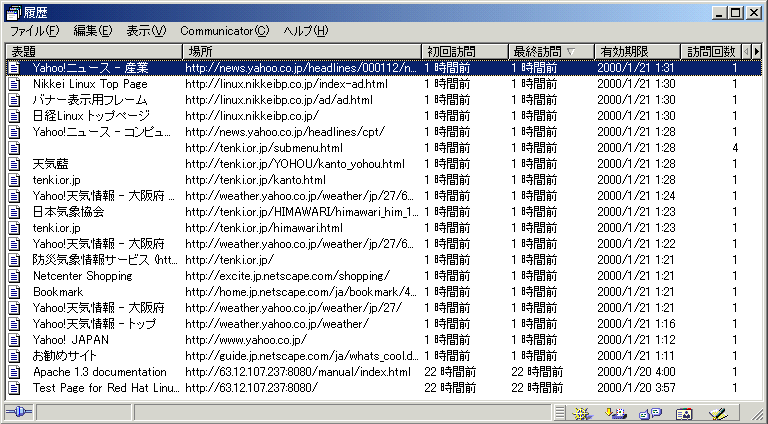Click the page icon for Yahoo!天気情報 - トップ
768x424 pixels.
(x=15, y=324)
